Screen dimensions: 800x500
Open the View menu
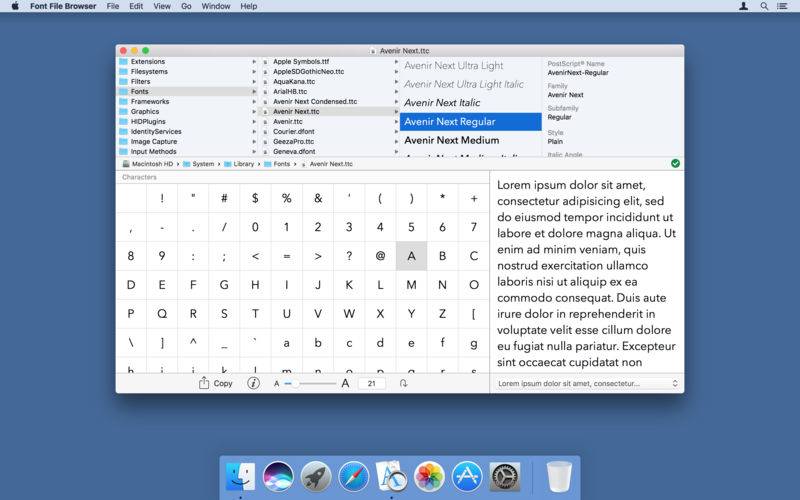(162, 6)
